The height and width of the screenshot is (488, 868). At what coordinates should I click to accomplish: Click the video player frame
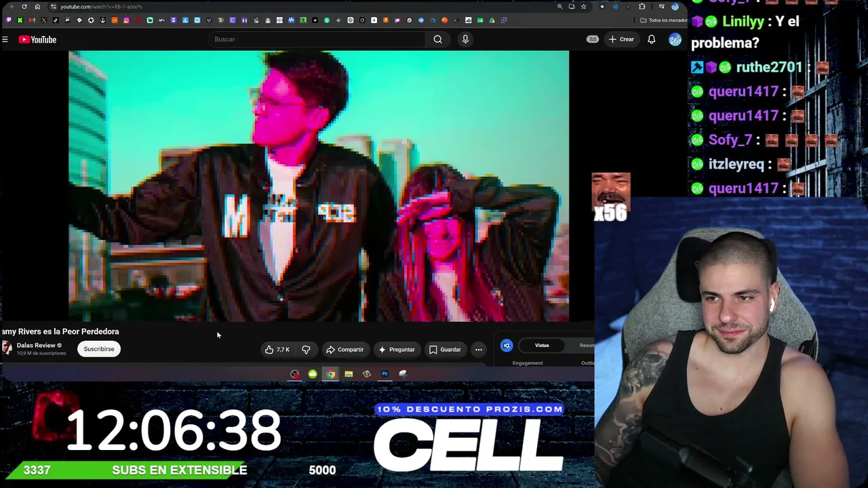pyautogui.click(x=319, y=186)
